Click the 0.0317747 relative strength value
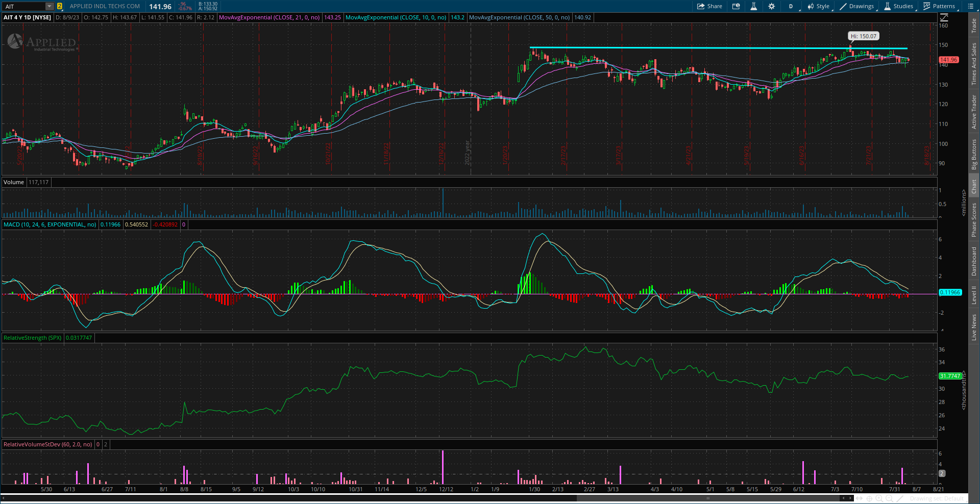 pyautogui.click(x=79, y=338)
